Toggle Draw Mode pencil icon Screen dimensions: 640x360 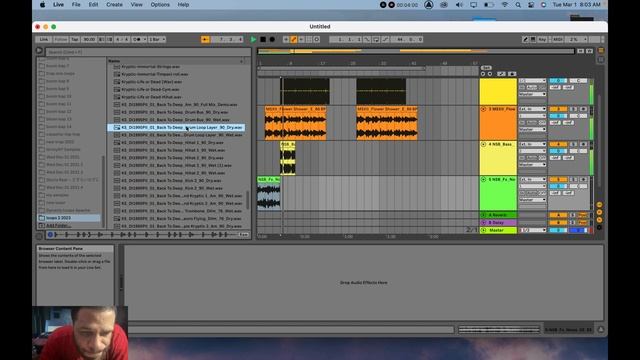click(x=525, y=40)
